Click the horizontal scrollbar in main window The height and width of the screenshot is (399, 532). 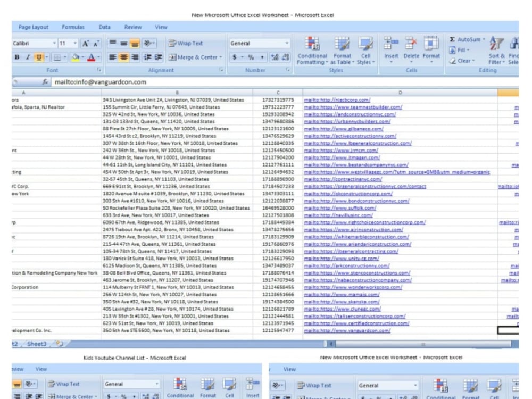click(x=423, y=344)
